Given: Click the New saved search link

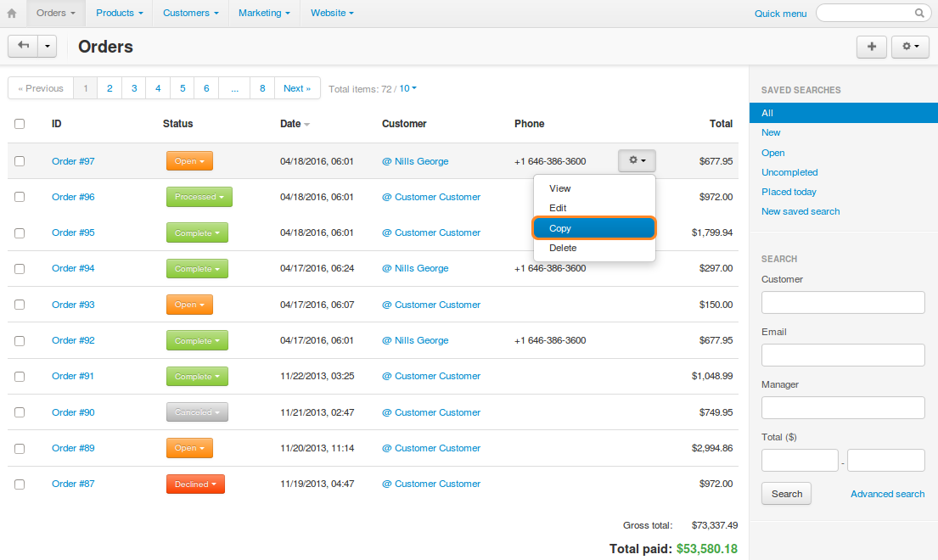Looking at the screenshot, I should (800, 211).
